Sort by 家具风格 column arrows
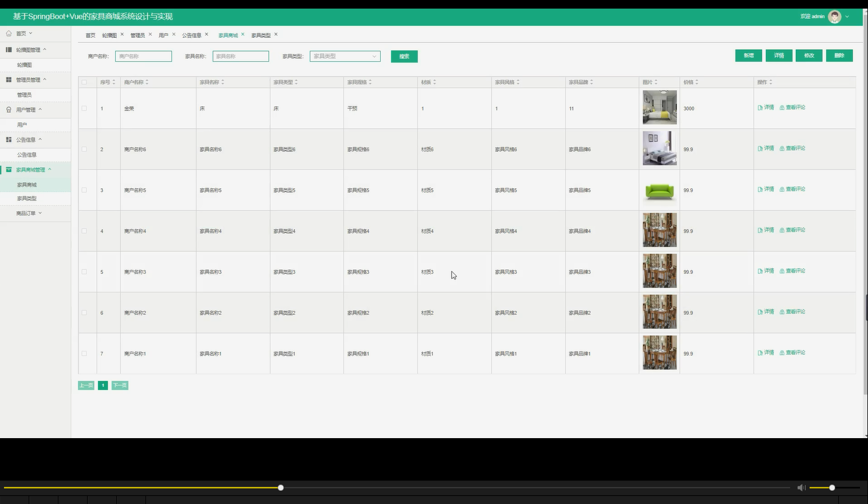 coord(518,82)
